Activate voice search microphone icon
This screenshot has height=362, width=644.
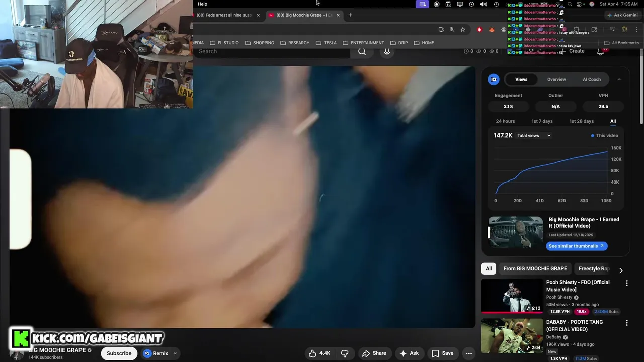coord(387,51)
